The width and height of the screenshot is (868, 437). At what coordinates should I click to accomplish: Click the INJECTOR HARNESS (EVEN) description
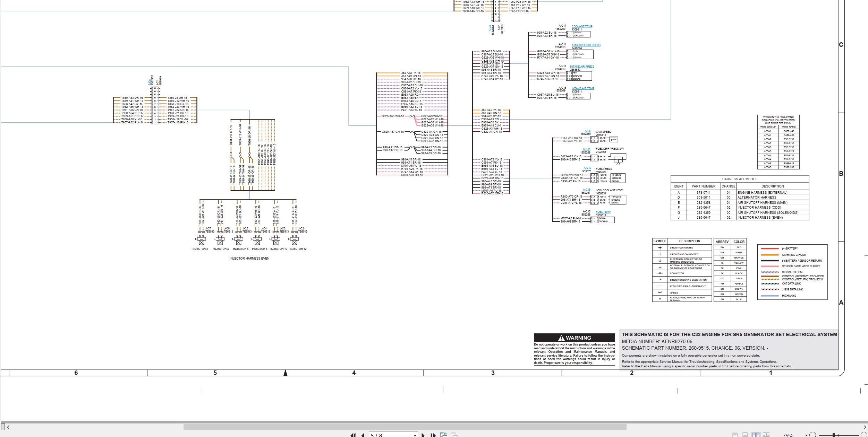(x=760, y=218)
